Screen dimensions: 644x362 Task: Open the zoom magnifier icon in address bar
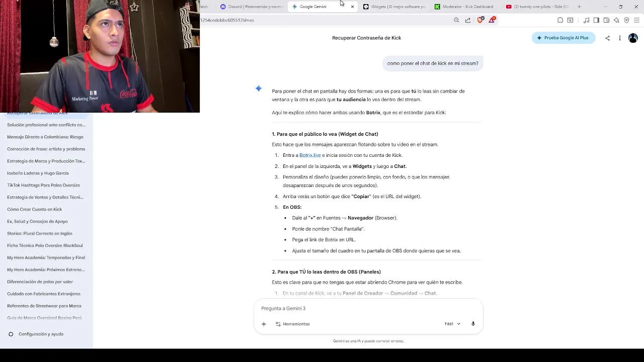click(456, 20)
